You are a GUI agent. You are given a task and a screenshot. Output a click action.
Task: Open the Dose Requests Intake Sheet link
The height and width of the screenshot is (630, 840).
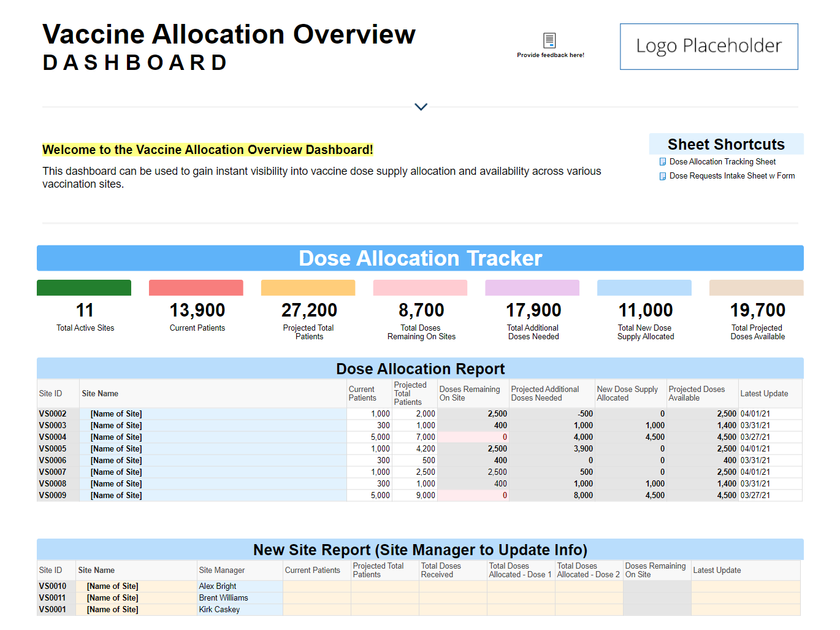pos(731,176)
